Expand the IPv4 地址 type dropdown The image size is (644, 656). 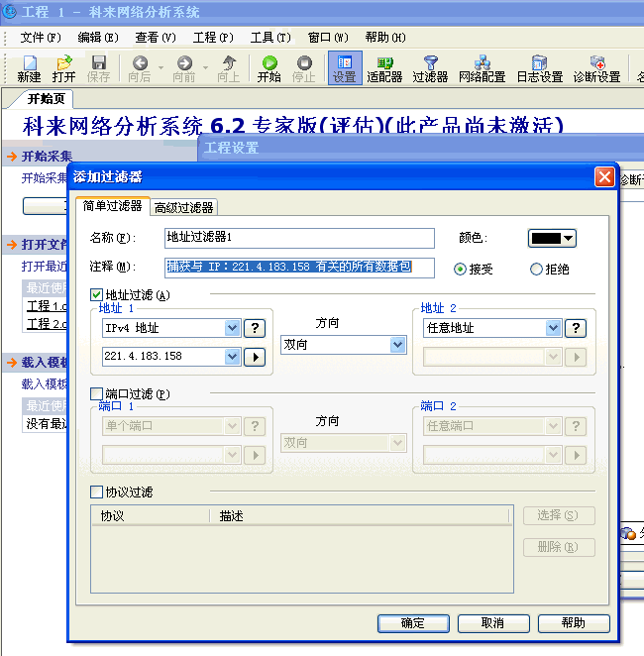[232, 328]
